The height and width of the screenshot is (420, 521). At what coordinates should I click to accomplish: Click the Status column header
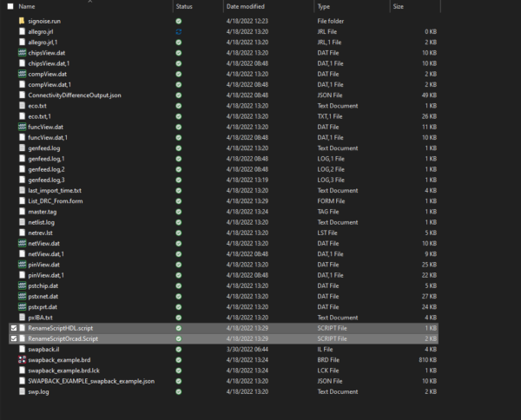[184, 6]
